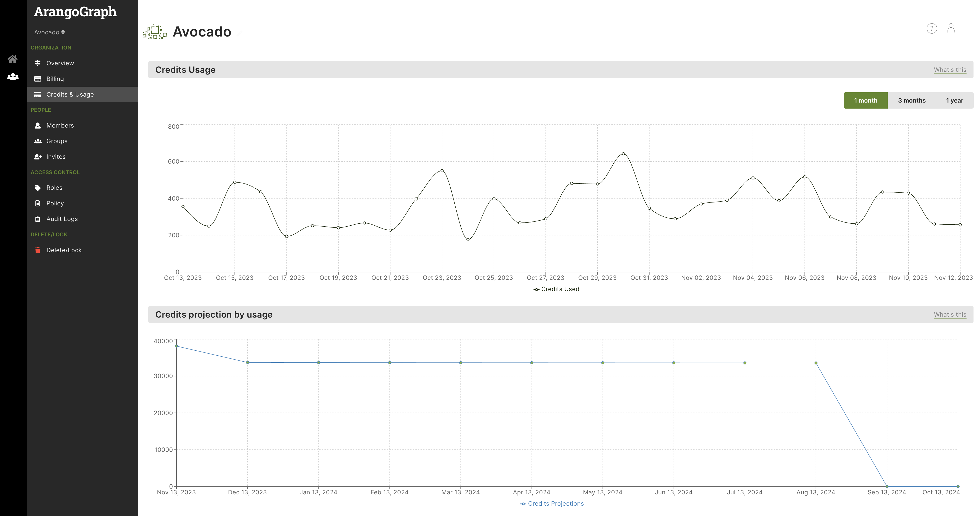The image size is (980, 516).
Task: Click the Policy document icon
Action: pos(38,203)
